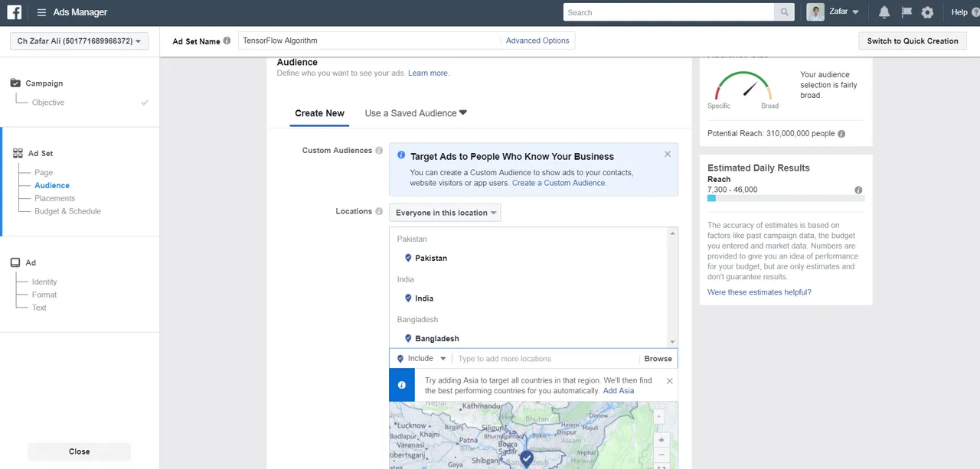Click the locations list scroll down arrow
This screenshot has width=980, height=469.
(x=673, y=342)
